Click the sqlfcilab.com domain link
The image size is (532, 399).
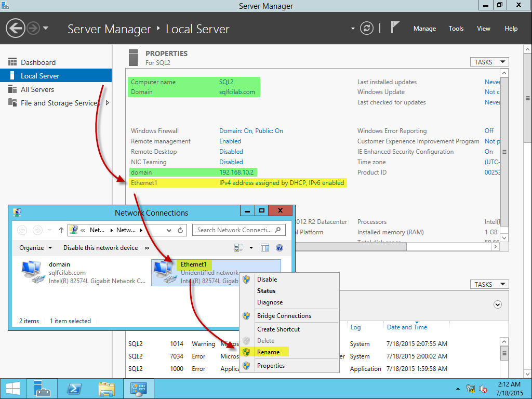pyautogui.click(x=237, y=91)
